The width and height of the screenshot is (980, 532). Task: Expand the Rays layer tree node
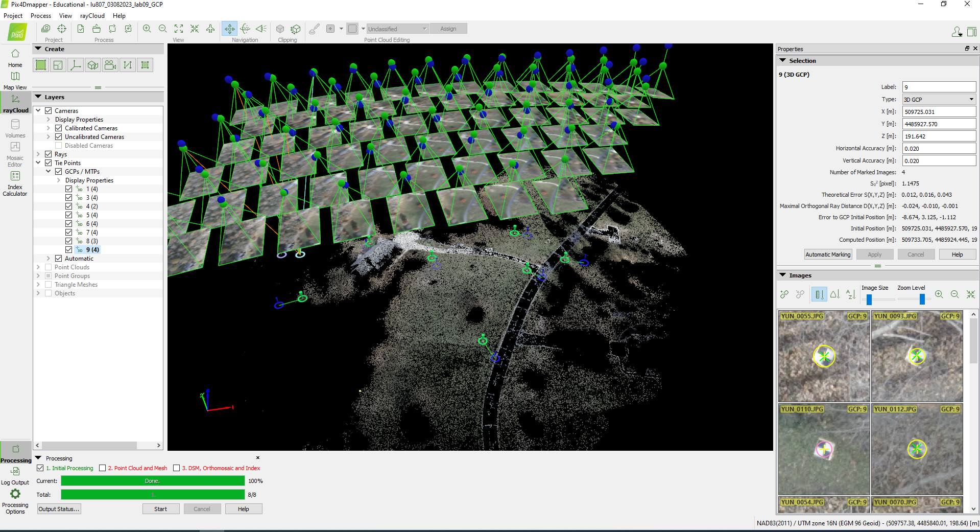(38, 154)
